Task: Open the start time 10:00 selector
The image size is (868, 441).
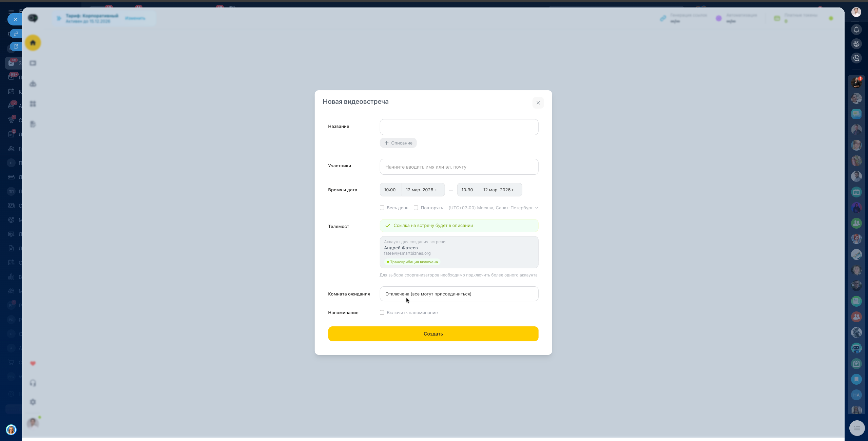Action: tap(390, 190)
